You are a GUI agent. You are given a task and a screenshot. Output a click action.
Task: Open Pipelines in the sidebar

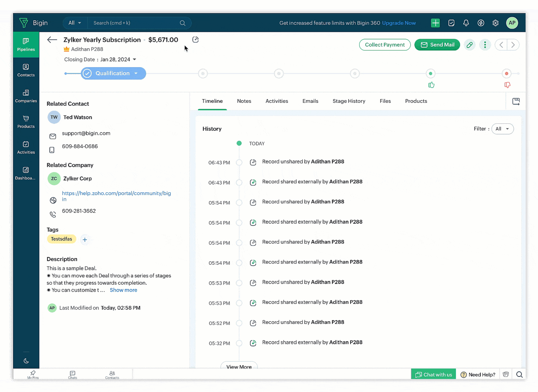(x=26, y=45)
